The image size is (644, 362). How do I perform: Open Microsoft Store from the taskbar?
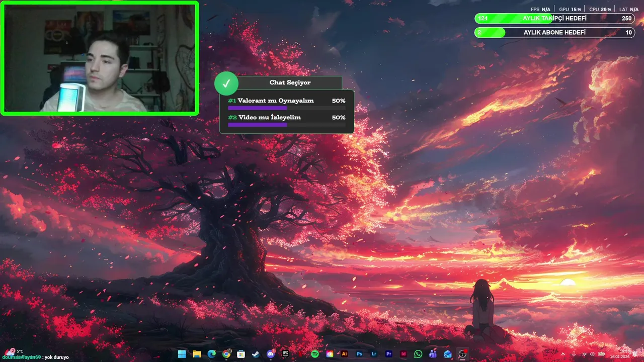(241, 354)
